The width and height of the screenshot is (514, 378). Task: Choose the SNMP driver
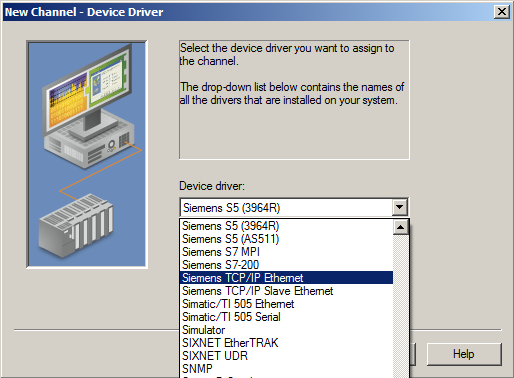[x=287, y=369]
